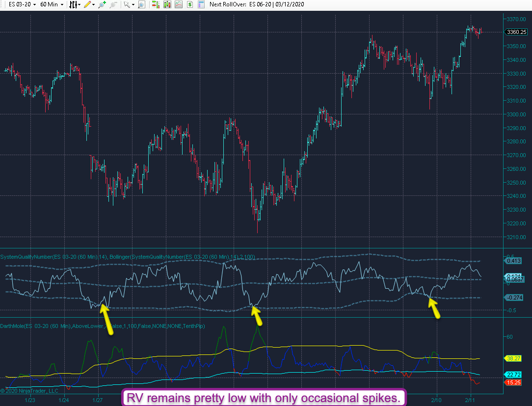Click the magnifier data box icon
Screen dimensions: 532x406
[141, 4]
